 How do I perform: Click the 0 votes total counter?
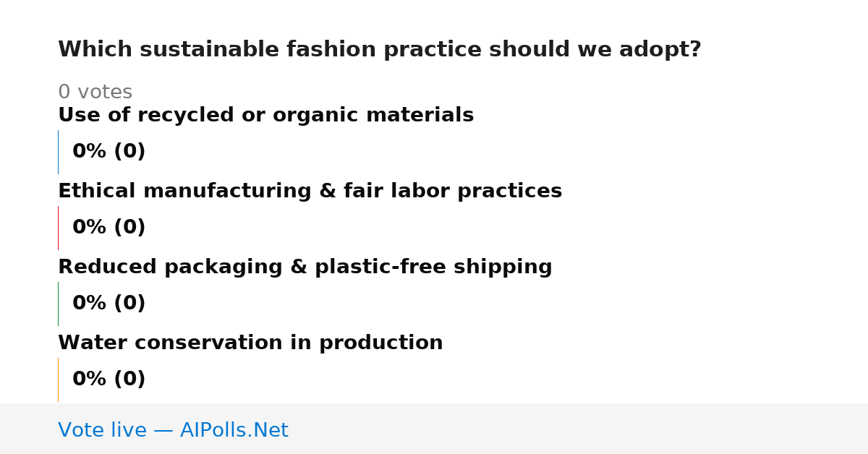(95, 93)
